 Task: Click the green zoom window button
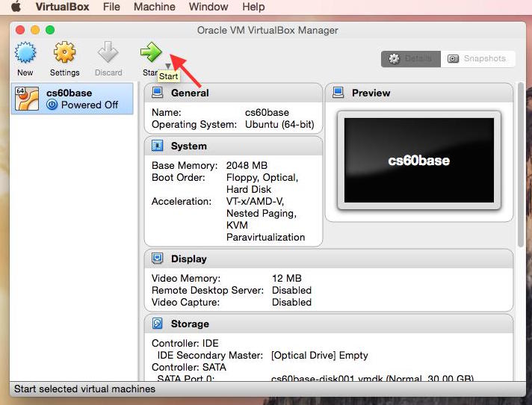(x=50, y=30)
